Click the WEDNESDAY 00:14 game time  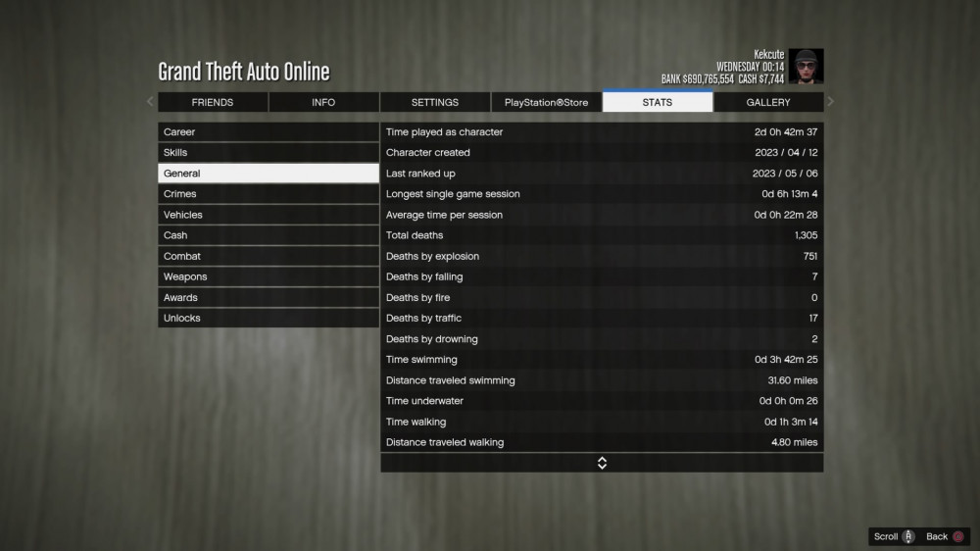click(750, 67)
